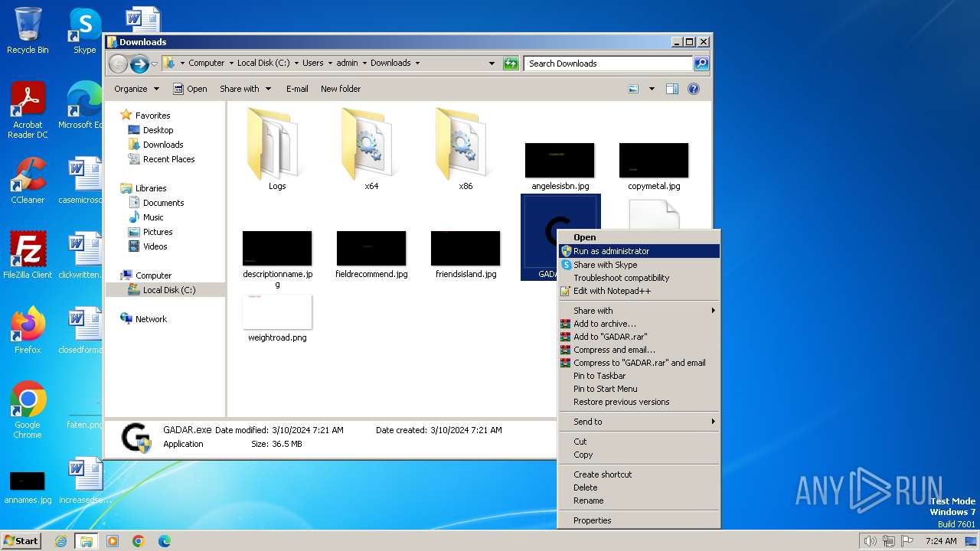Choose Open from the context menu
The width and height of the screenshot is (980, 551).
[x=639, y=237]
